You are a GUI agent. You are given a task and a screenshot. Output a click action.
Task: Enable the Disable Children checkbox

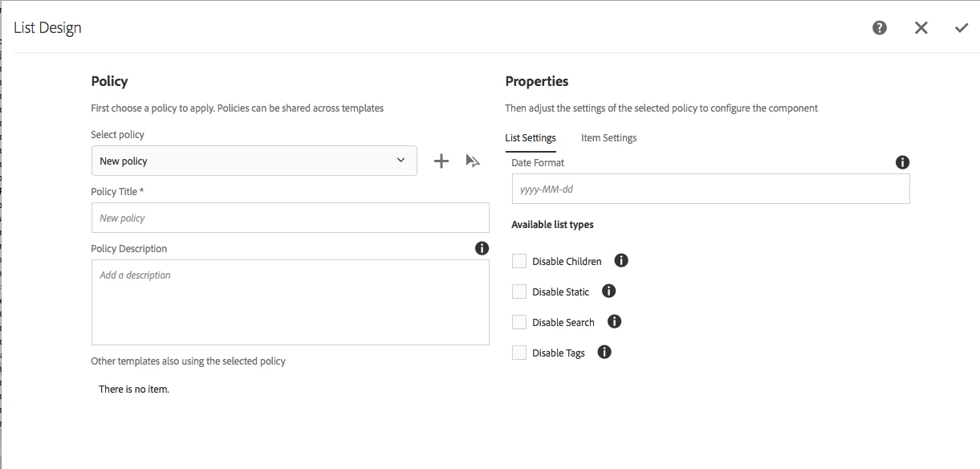(519, 261)
